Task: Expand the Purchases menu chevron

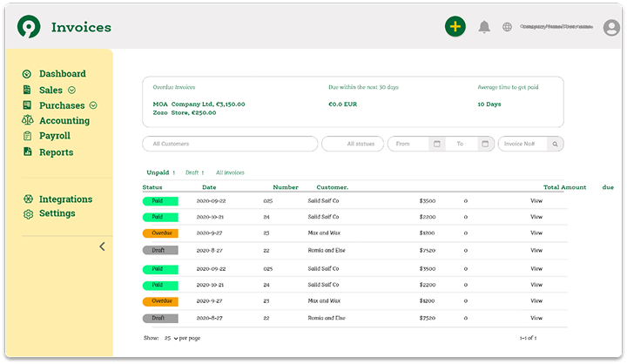Action: point(93,105)
